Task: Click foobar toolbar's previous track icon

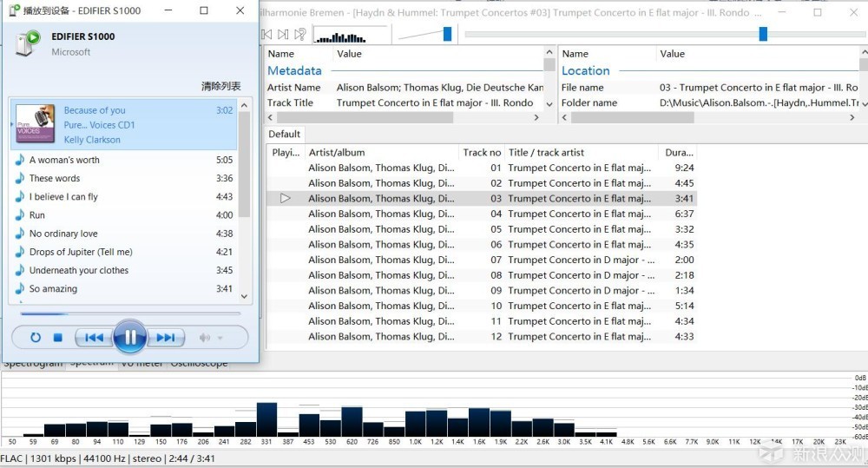Action: click(x=266, y=35)
